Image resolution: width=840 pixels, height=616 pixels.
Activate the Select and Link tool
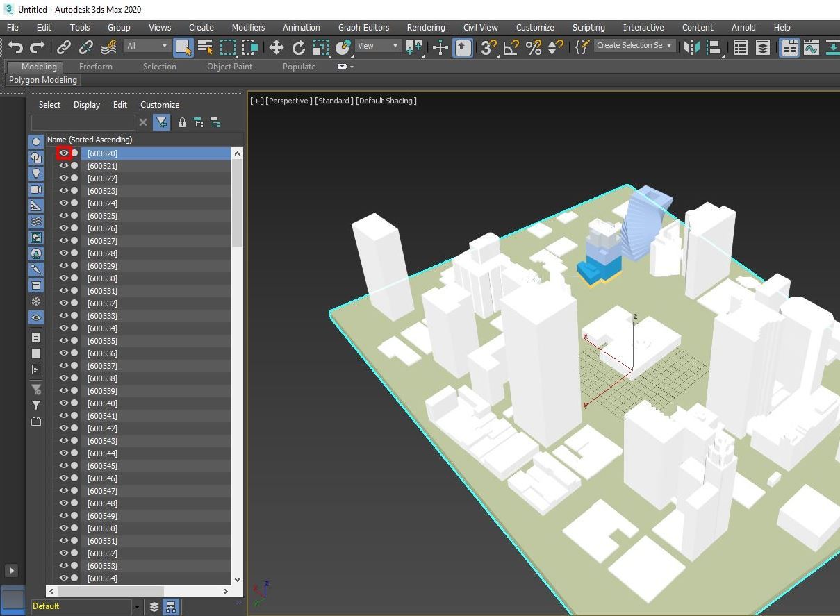pos(64,47)
